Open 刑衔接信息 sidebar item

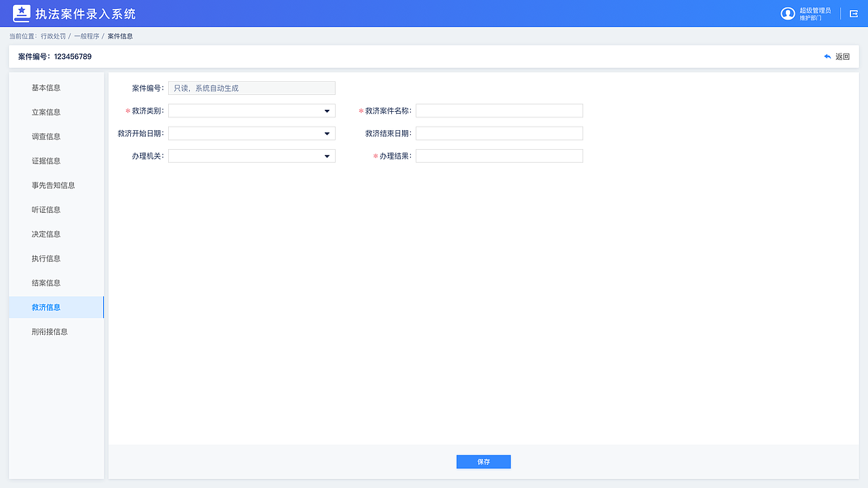pyautogui.click(x=56, y=331)
